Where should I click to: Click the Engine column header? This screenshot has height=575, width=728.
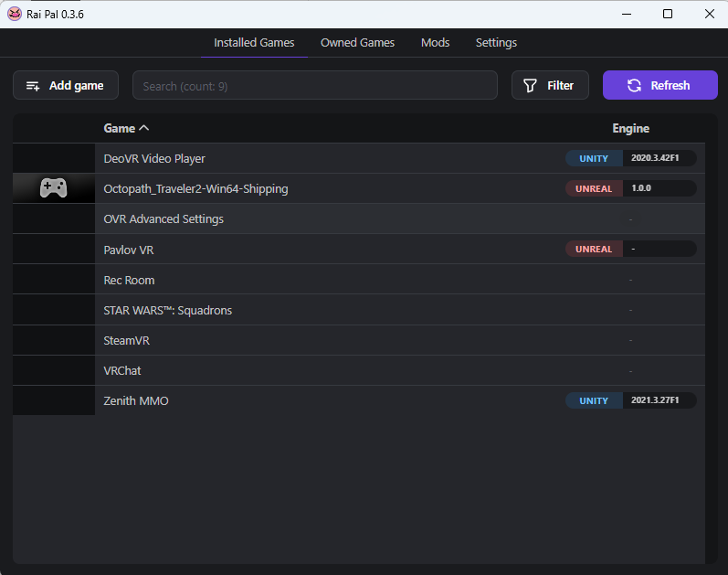click(630, 128)
